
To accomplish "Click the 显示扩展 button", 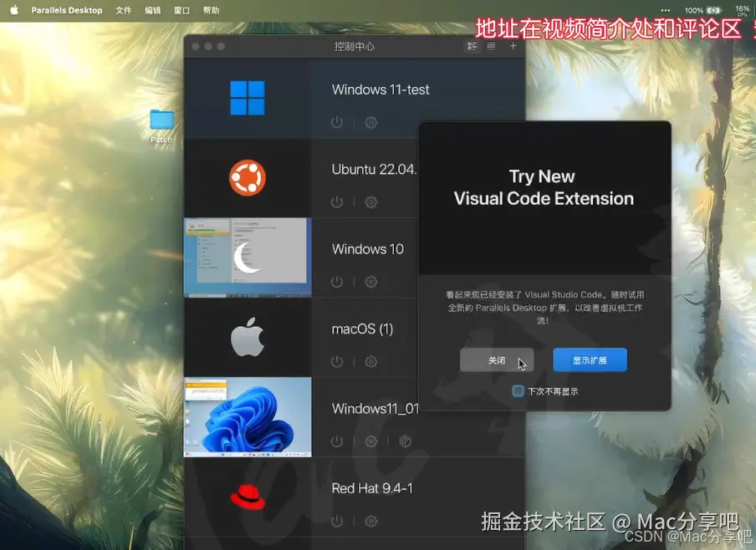I will click(x=590, y=360).
